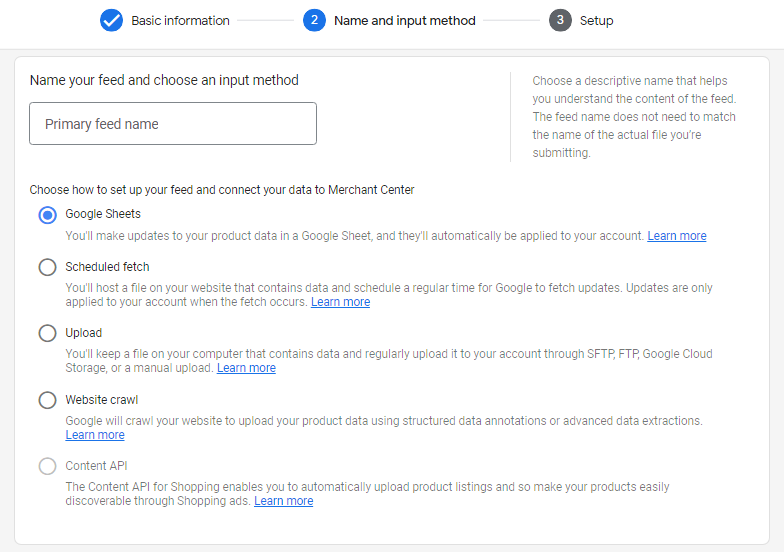Go back to Basic information step
The width and height of the screenshot is (784, 552).
pos(180,20)
